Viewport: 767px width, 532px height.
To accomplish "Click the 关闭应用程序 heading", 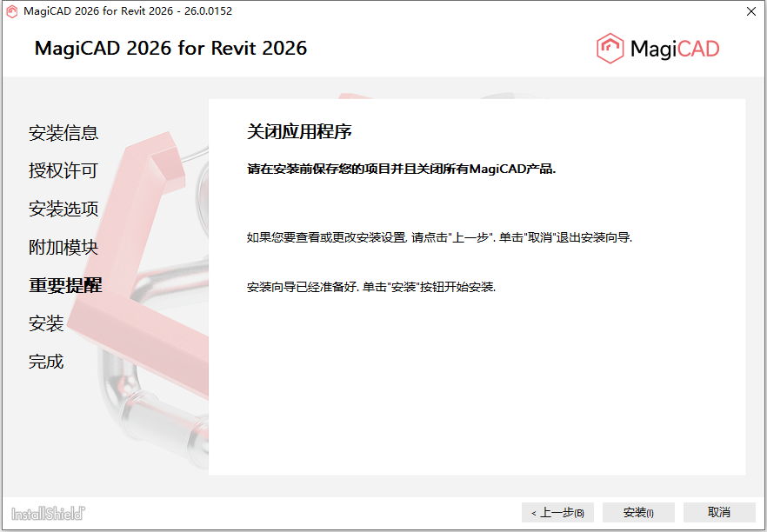I will pyautogui.click(x=299, y=131).
